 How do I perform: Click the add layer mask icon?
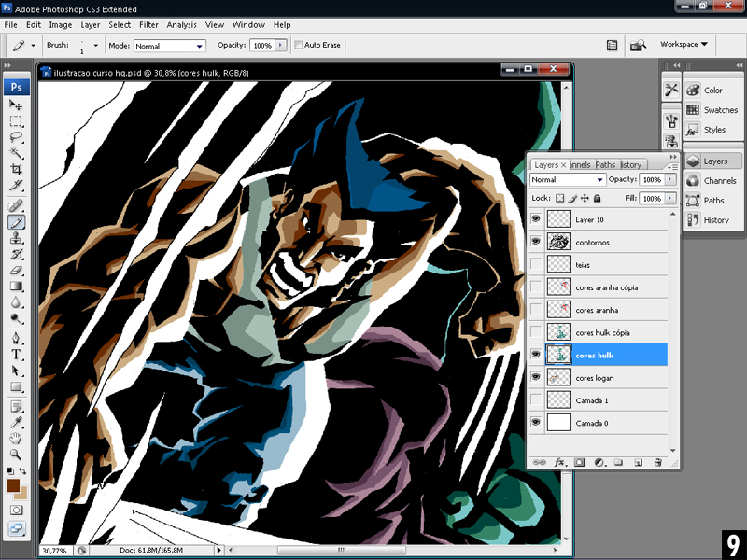579,462
